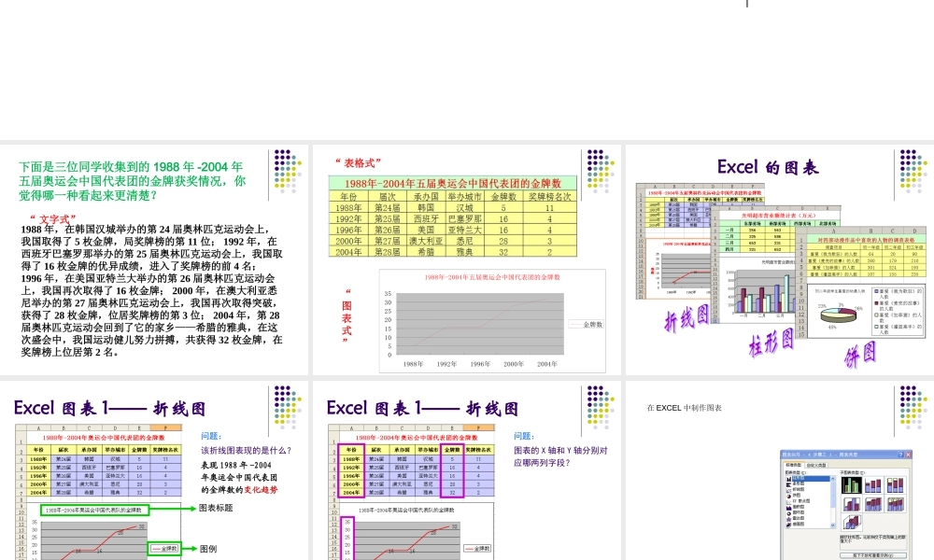Click the 'Excel 的图表' slide title
Image resolution: width=934 pixels, height=560 pixels.
click(768, 167)
